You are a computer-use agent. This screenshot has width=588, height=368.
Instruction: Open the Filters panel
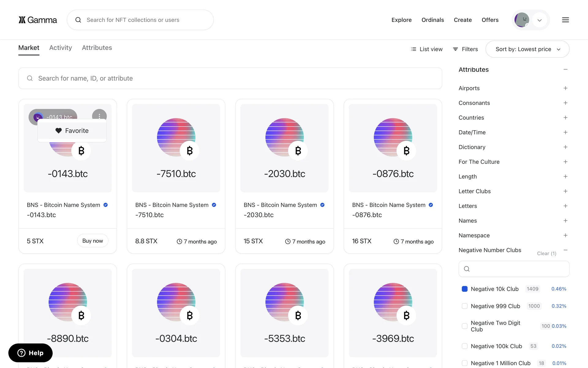[x=465, y=49]
